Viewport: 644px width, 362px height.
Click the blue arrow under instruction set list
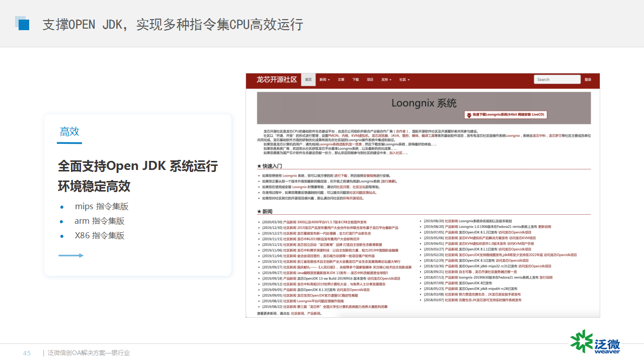pyautogui.click(x=71, y=255)
